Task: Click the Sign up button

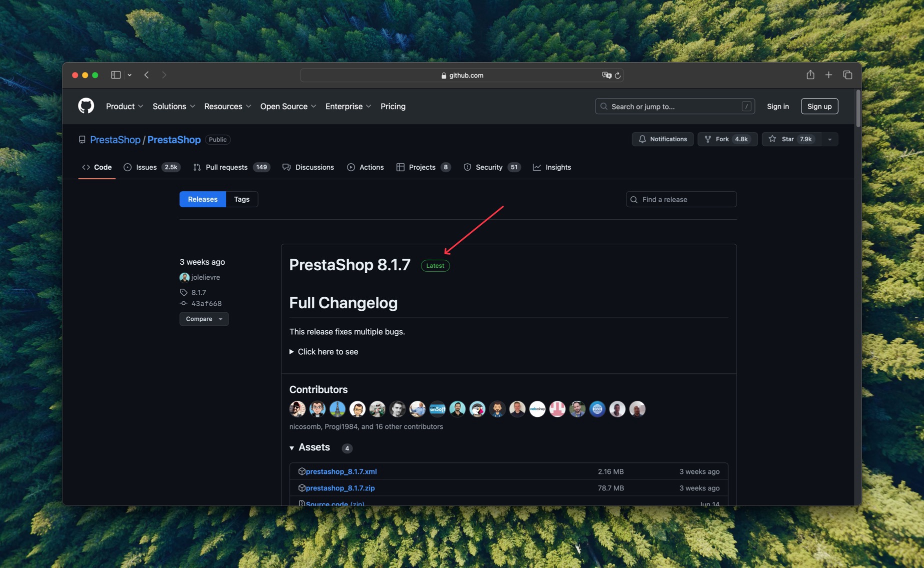Action: [819, 106]
